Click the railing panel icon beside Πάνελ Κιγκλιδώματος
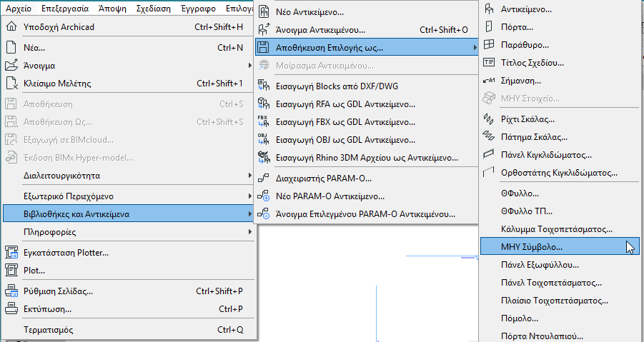 tap(489, 155)
